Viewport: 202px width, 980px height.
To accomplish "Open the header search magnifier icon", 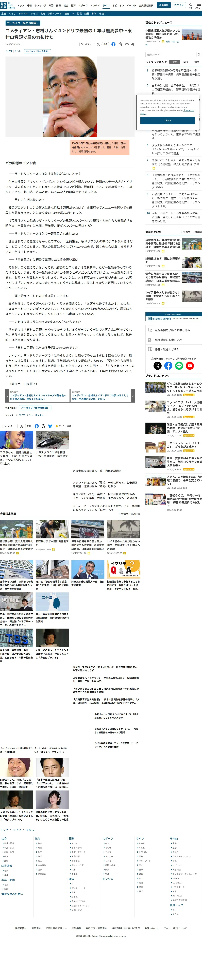I will coord(191,5).
